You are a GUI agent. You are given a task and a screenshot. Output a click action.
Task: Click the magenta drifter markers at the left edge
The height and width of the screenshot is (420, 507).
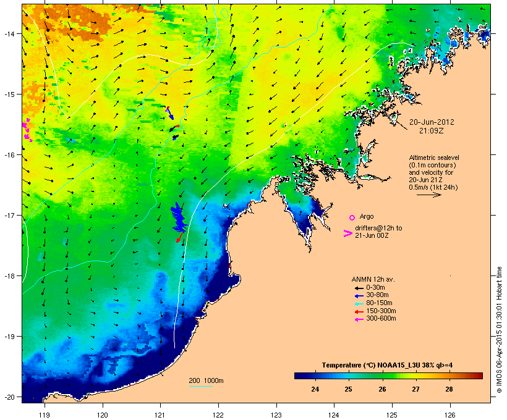tap(27, 130)
